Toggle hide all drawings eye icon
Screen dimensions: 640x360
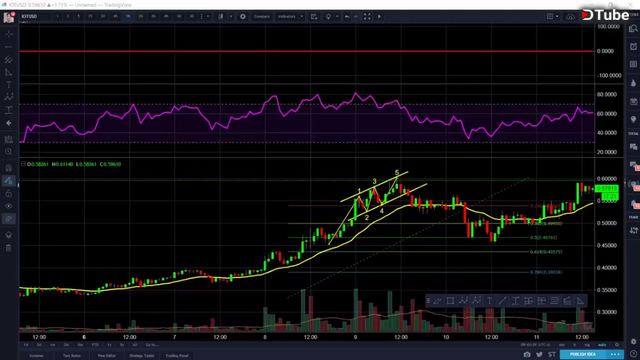[9, 206]
